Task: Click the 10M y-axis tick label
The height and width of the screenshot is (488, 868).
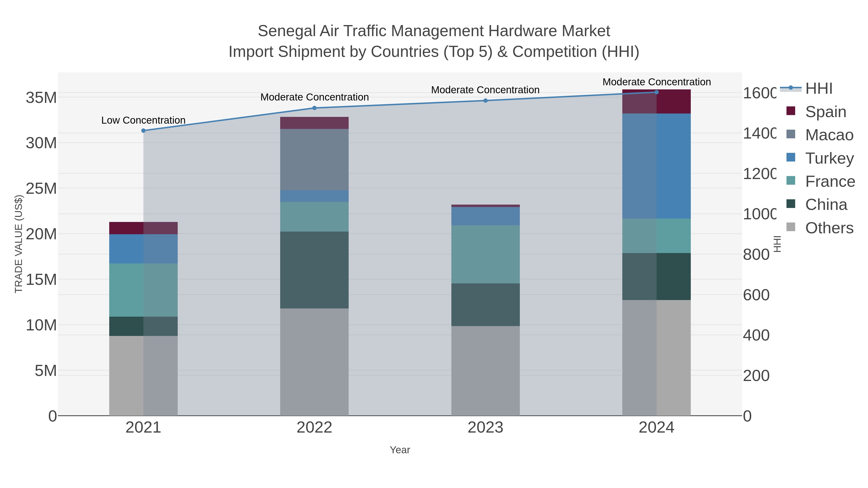Action: (41, 325)
